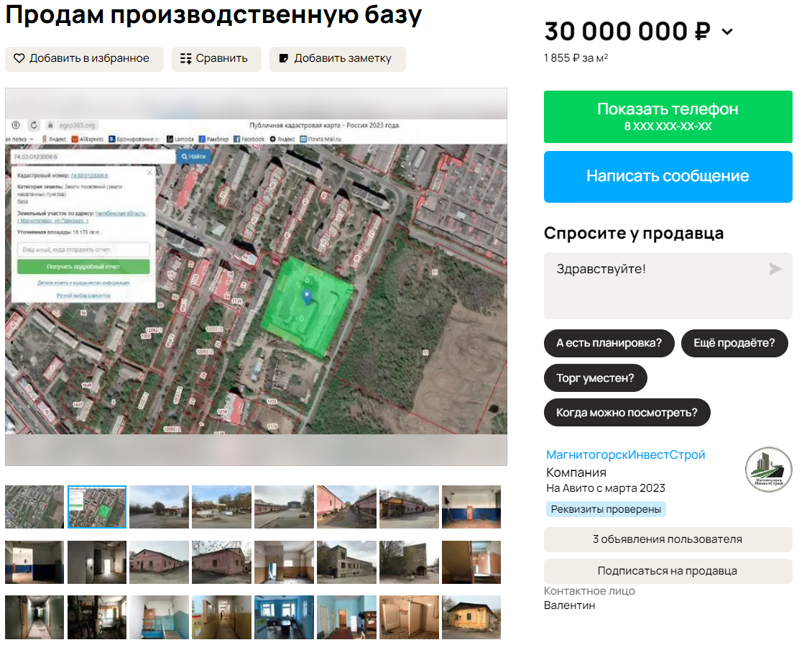Click the main cadastral map photo
This screenshot has width=812, height=645.
256,277
